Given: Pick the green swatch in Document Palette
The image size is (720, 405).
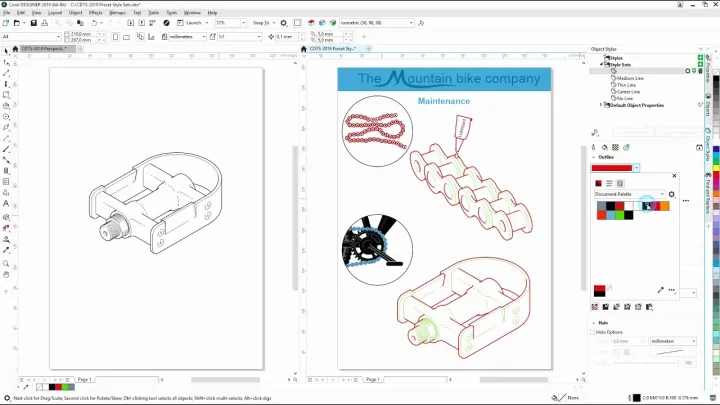Looking at the screenshot, I should pyautogui.click(x=619, y=215).
